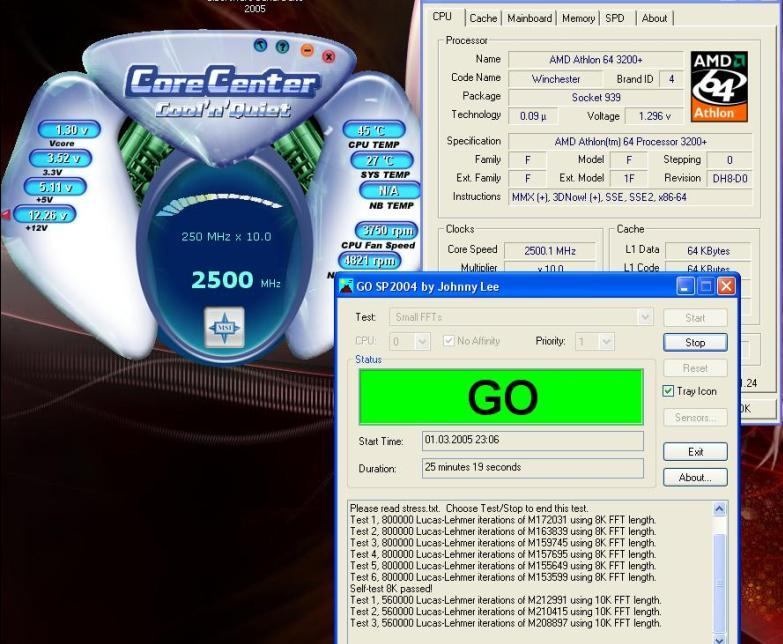Image resolution: width=783 pixels, height=644 pixels.
Task: Click the 2500 MHz clock display in CoreCenter
Action: point(235,280)
